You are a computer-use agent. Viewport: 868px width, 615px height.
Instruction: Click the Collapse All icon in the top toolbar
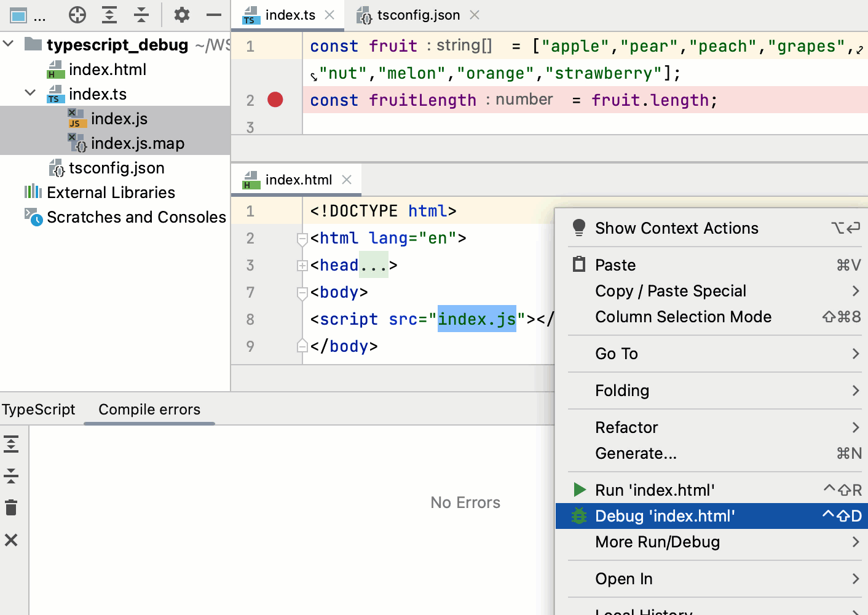[141, 15]
